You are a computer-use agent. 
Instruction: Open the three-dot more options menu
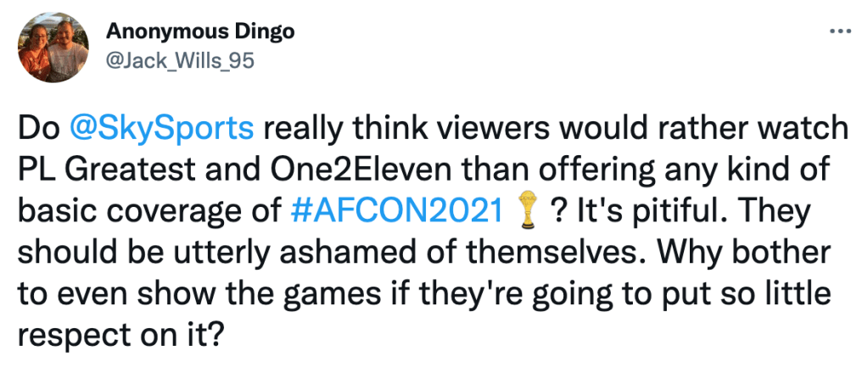838,32
